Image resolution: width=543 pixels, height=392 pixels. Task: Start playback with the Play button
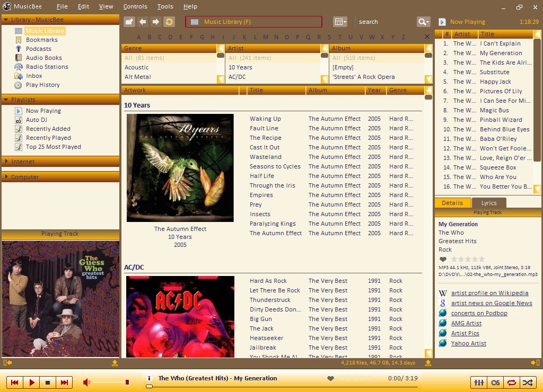pyautogui.click(x=31, y=382)
